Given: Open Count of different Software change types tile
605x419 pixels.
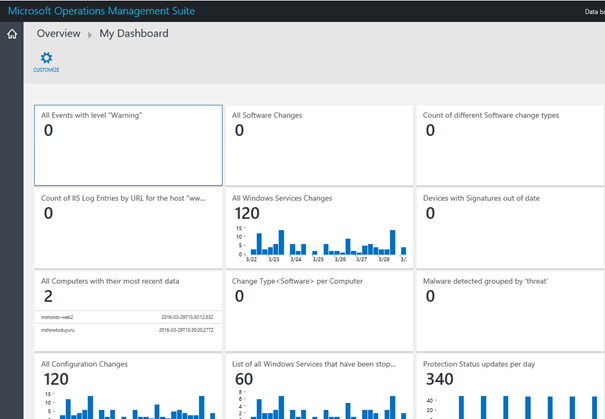Looking at the screenshot, I should (x=510, y=145).
